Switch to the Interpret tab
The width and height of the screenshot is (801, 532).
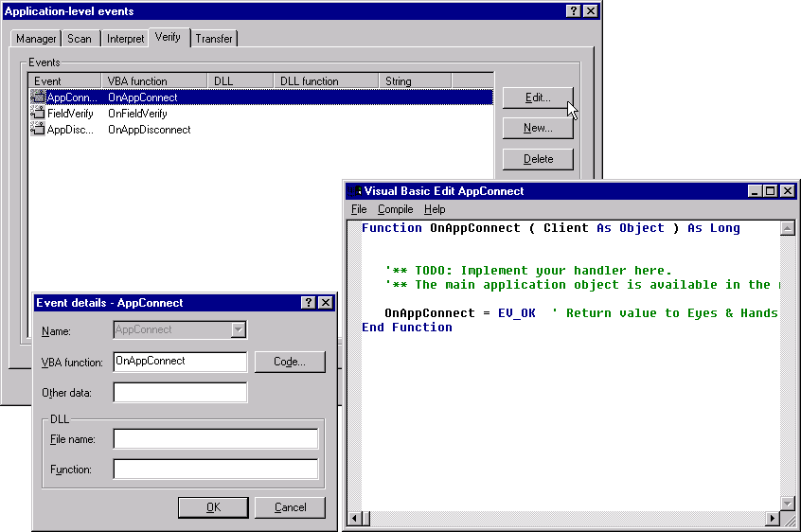click(x=125, y=39)
